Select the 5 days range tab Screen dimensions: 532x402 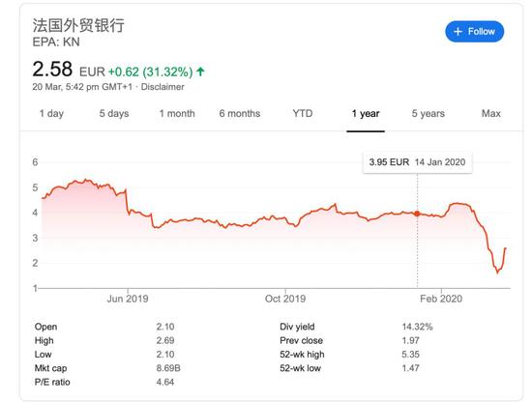pyautogui.click(x=114, y=114)
